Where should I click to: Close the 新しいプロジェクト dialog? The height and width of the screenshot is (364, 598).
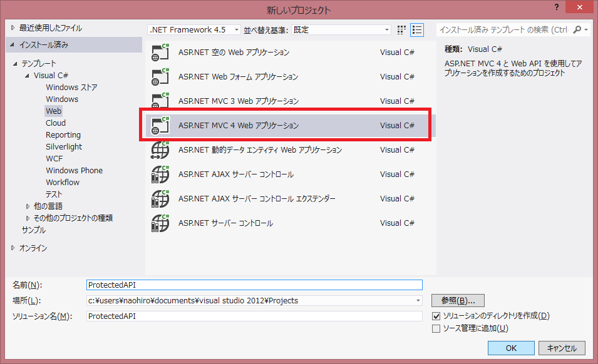tap(579, 7)
